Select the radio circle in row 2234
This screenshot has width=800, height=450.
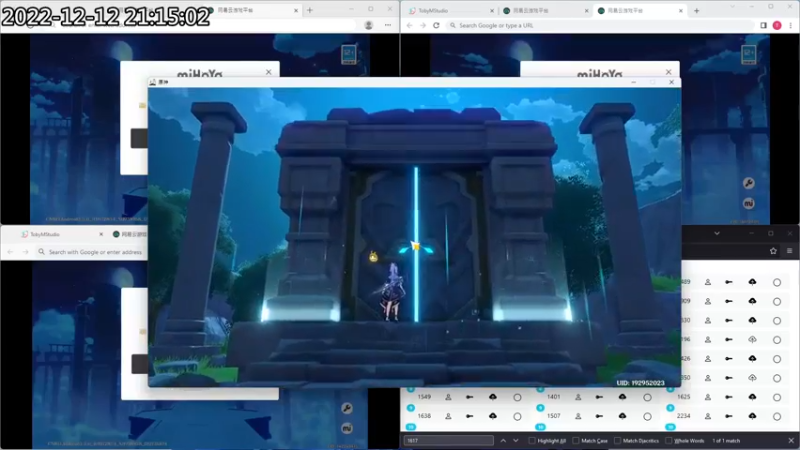click(x=777, y=417)
